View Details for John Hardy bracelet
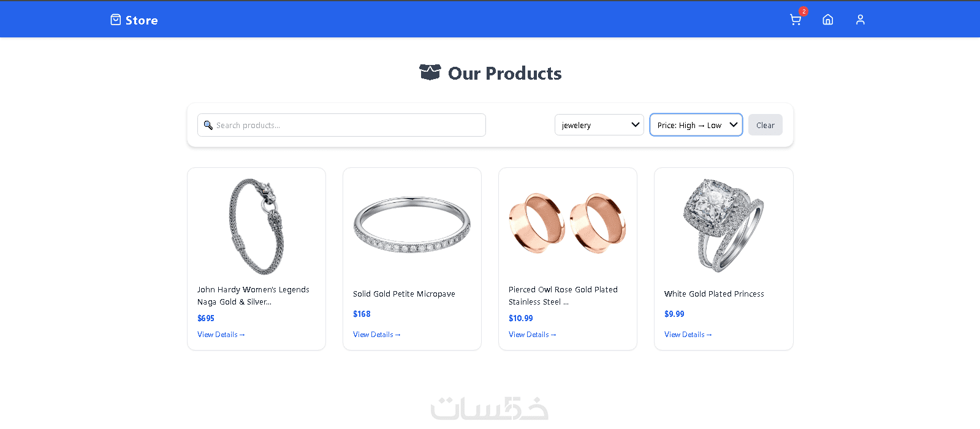Screen dimensions: 980x429 click(x=221, y=335)
